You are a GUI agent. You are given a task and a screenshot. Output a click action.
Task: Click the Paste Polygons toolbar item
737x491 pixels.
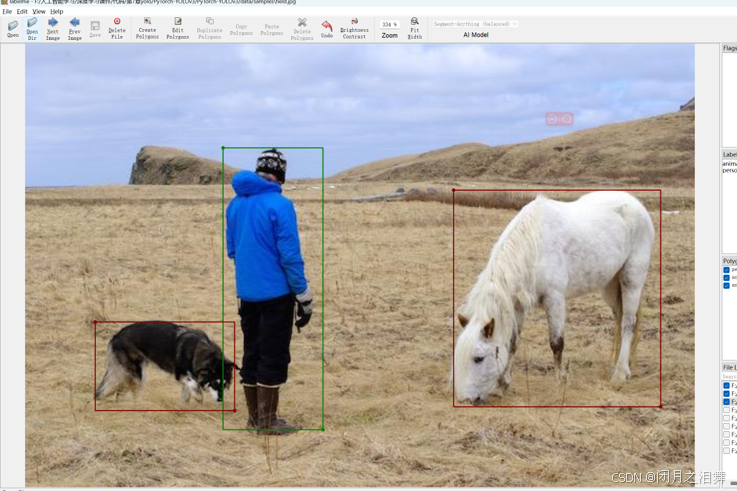tap(272, 29)
